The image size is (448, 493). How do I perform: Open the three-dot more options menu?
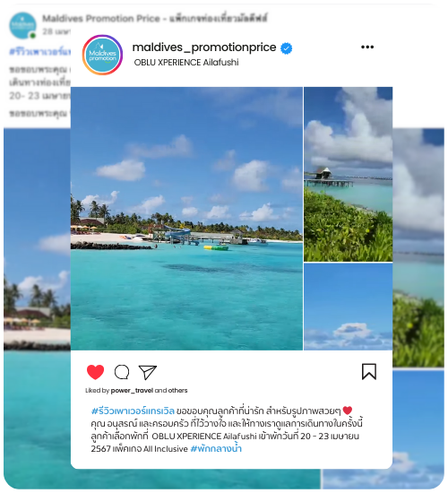[x=367, y=48]
